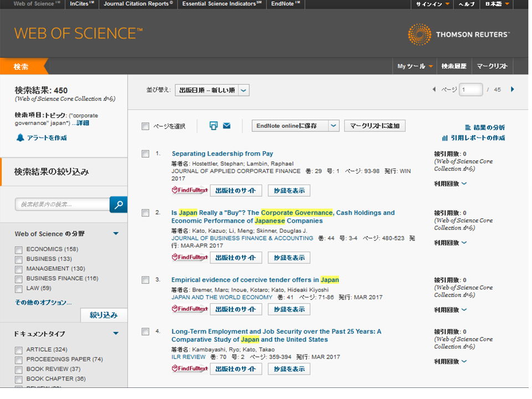The image size is (532, 399).
Task: Click the email envelope icon
Action: (x=227, y=126)
